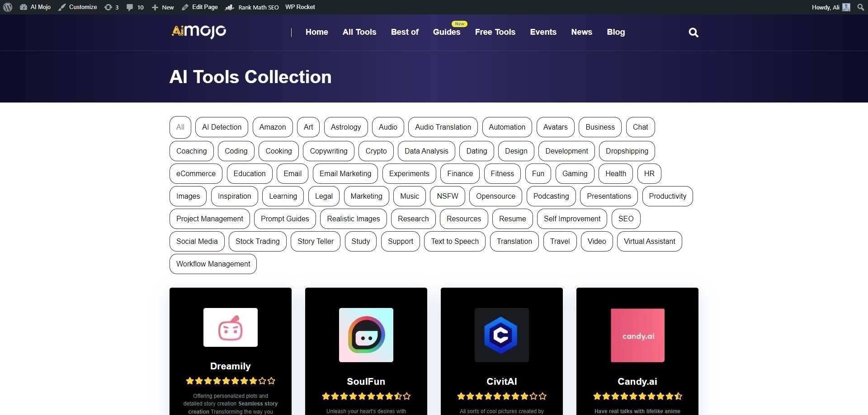The width and height of the screenshot is (868, 415).
Task: Filter by Art category
Action: (x=308, y=127)
